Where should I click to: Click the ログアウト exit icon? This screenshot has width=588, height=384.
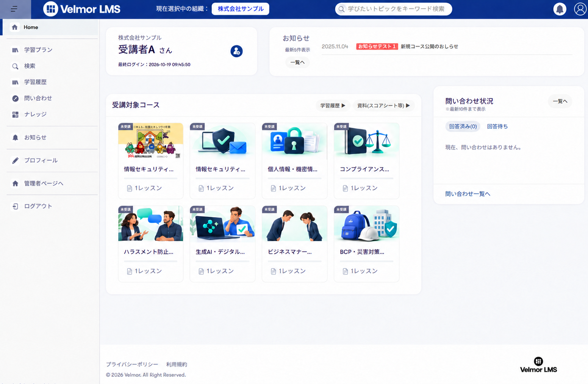coord(15,206)
